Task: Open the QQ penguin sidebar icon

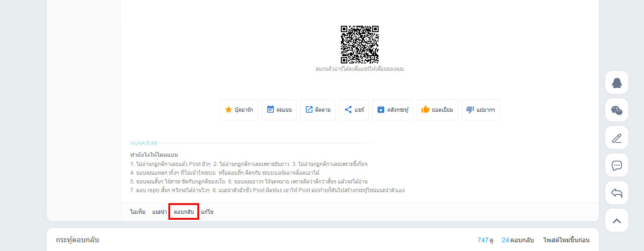Action: click(617, 83)
